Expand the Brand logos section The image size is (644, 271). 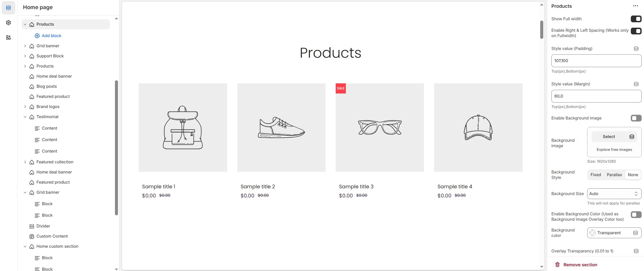tap(25, 107)
